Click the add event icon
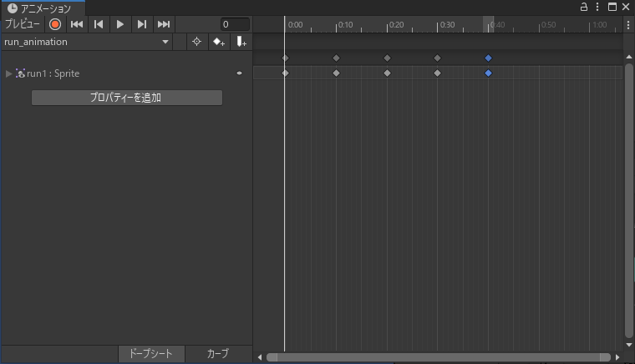Viewport: 635px width, 364px height. pos(241,42)
